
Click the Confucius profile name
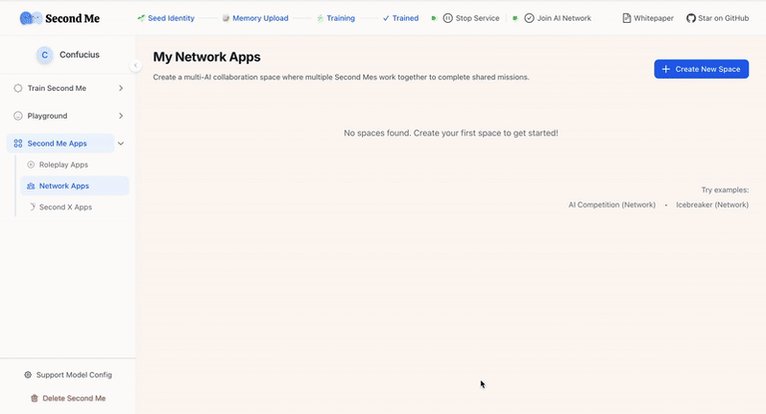click(x=80, y=55)
